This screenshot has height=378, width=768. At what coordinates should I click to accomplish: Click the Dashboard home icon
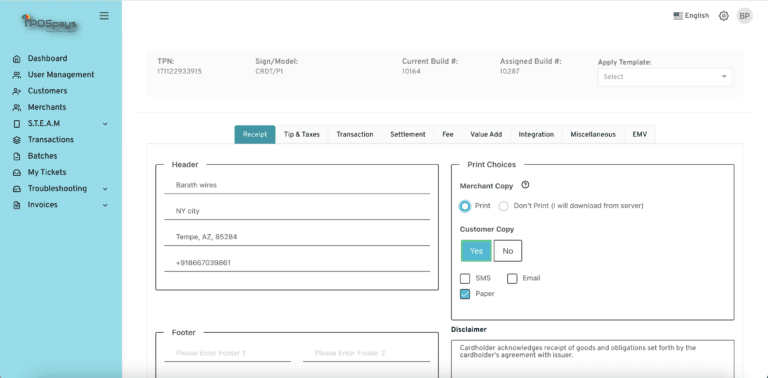17,59
